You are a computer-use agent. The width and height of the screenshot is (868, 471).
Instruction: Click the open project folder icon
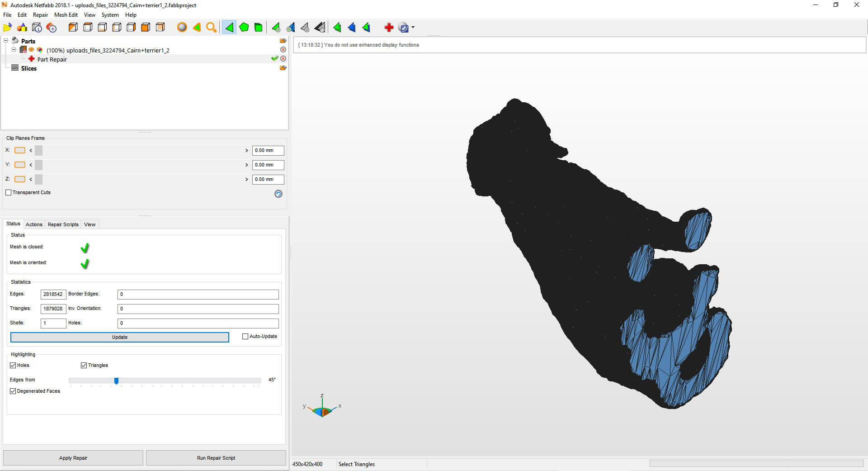click(8, 28)
